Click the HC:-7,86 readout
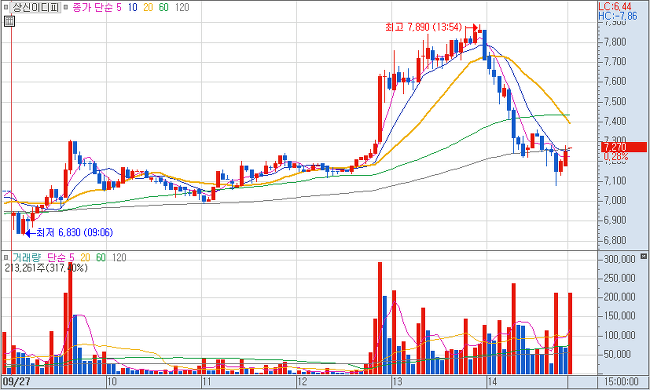 click(x=618, y=16)
